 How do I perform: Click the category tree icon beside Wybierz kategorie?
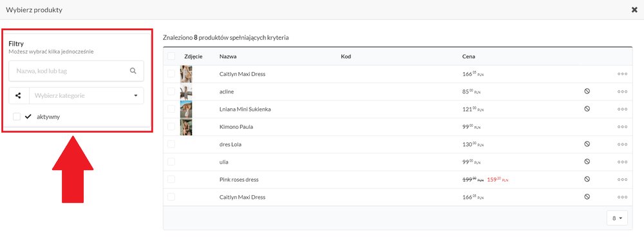[18, 95]
